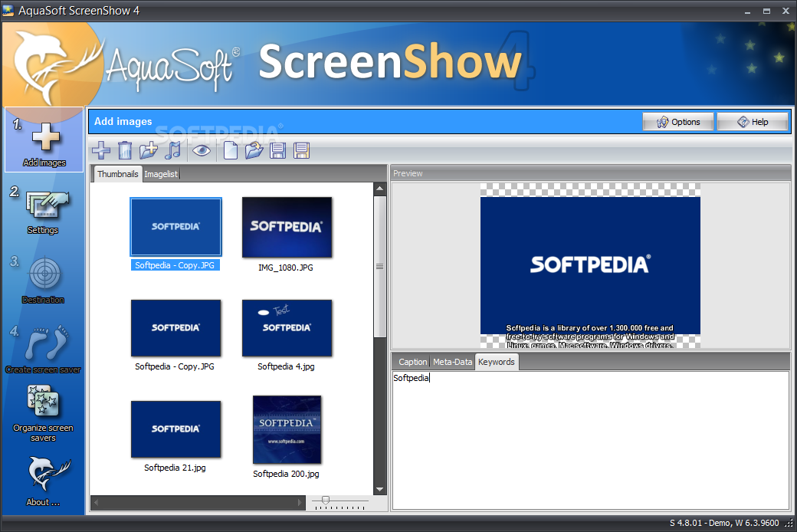Minimize the AquaSoft ScreenShow window

[747, 11]
